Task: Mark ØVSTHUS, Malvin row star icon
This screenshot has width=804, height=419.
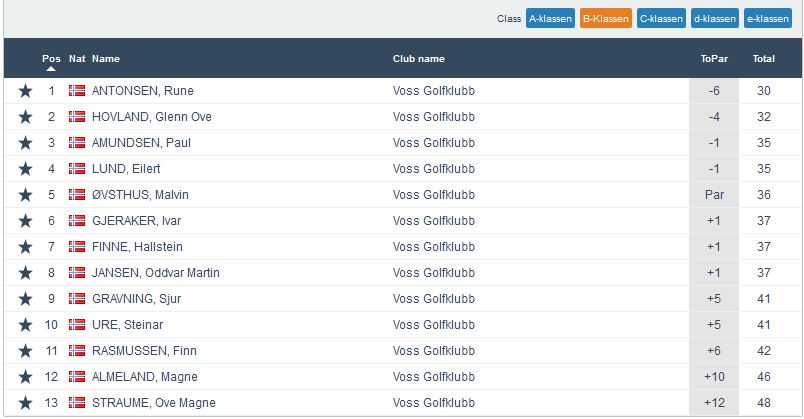Action: tap(25, 195)
